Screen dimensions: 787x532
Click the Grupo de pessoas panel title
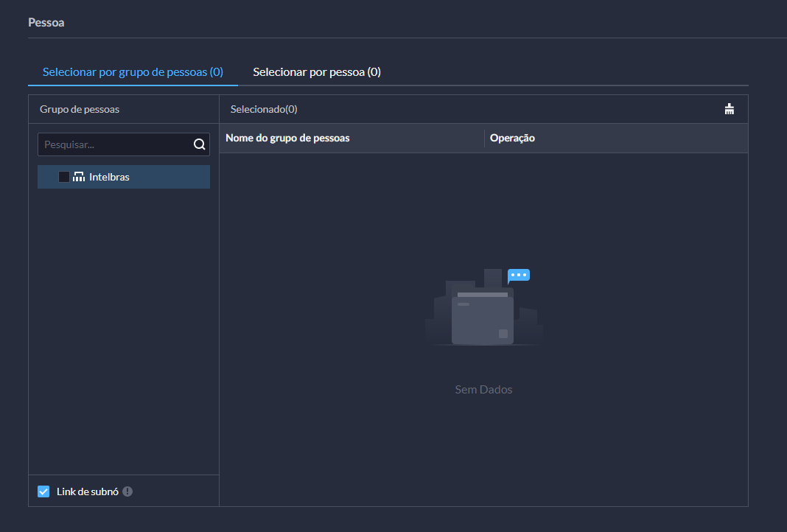coord(80,109)
